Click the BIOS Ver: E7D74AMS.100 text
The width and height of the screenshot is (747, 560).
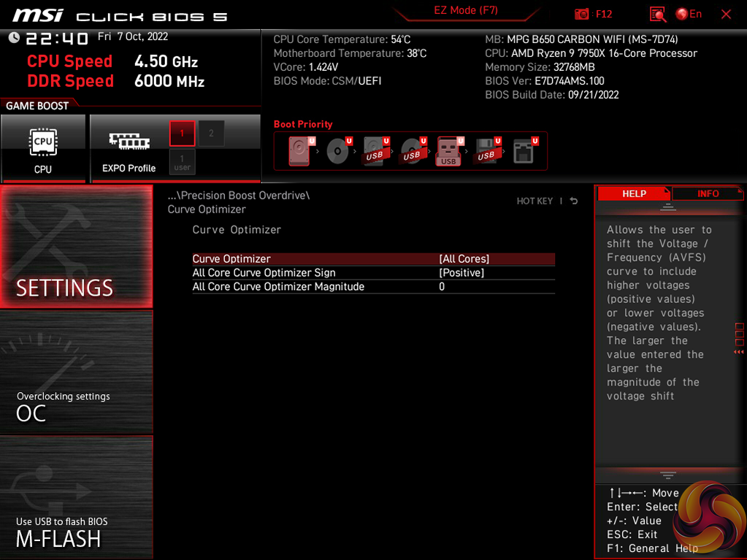[545, 81]
